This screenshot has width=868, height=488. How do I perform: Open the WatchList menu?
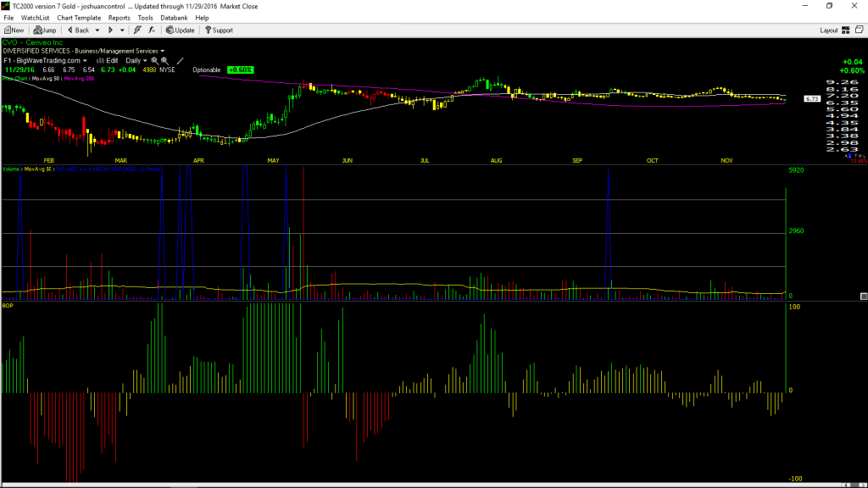click(x=35, y=18)
